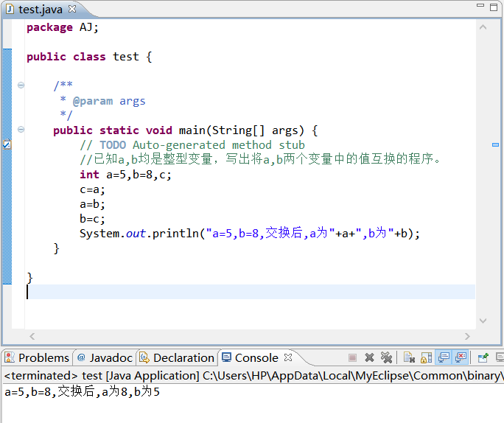Close the test.java editor tab
The width and height of the screenshot is (504, 423).
point(72,9)
